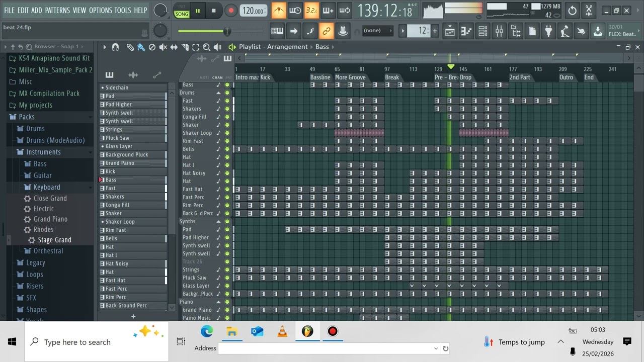Toggle the 3.2.1 countdown before recording
Image resolution: width=644 pixels, height=362 pixels.
[311, 11]
